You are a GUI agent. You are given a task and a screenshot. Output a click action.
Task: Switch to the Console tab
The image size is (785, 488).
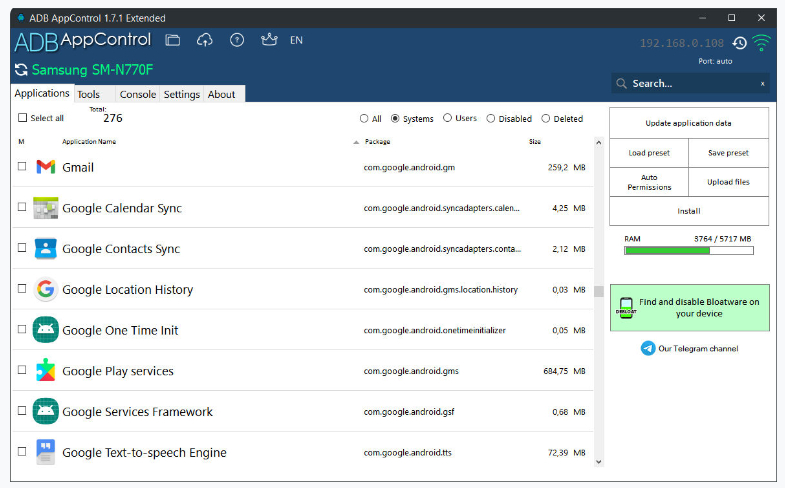click(137, 95)
